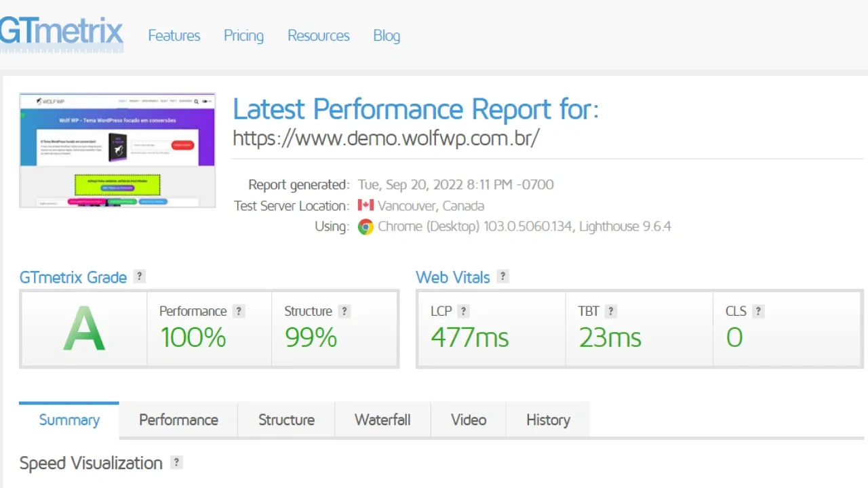Open help icon beside Speed Visualization
Image resolution: width=868 pixels, height=488 pixels.
(176, 462)
